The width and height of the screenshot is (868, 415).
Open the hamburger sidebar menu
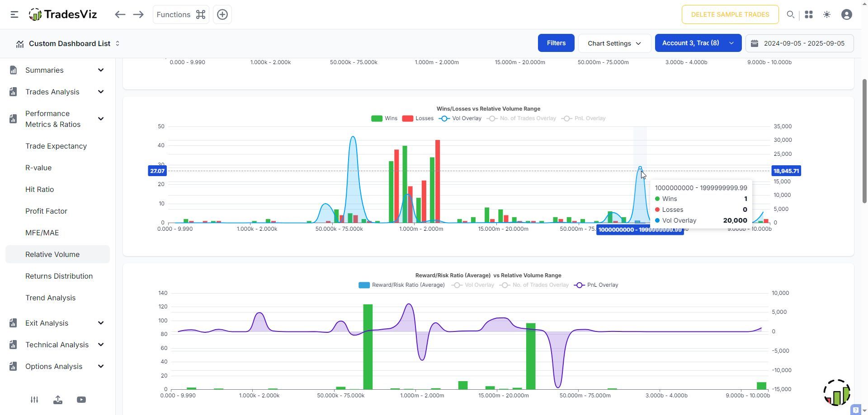point(14,14)
